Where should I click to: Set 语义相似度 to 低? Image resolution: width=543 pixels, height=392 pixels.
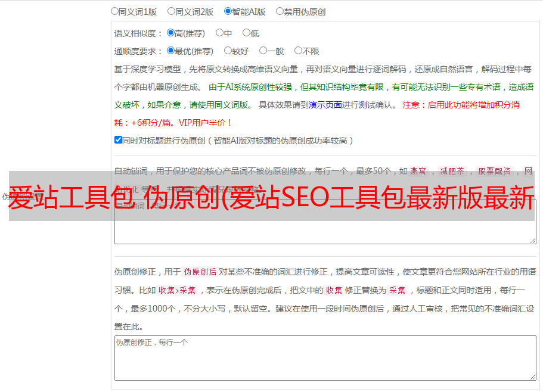pos(246,33)
